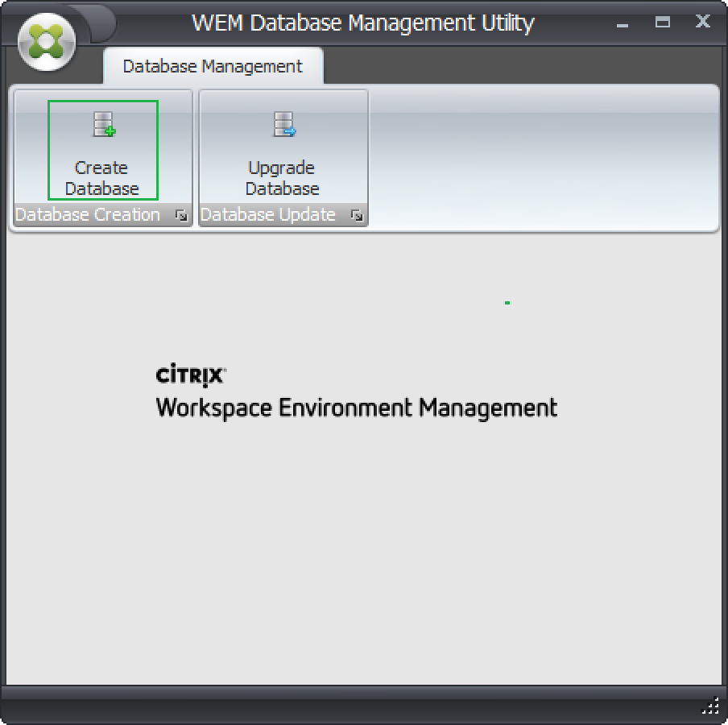Minimize the WEM Database Management Utility window

623,23
